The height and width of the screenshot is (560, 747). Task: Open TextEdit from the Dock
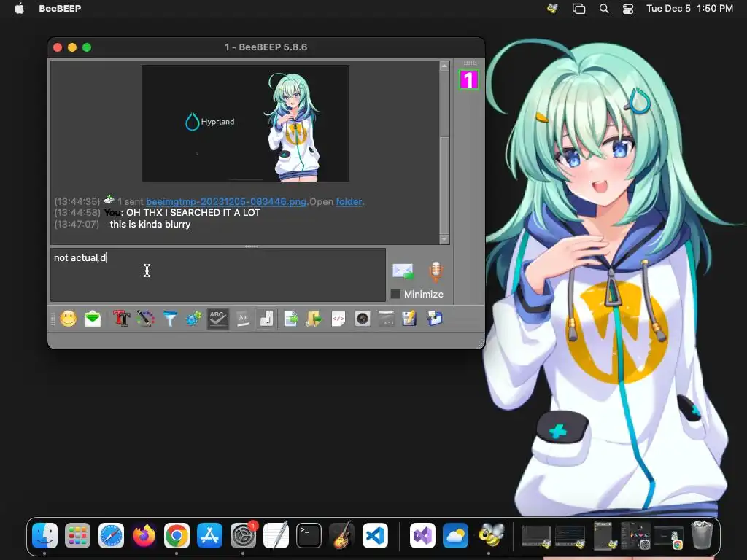coord(276,536)
